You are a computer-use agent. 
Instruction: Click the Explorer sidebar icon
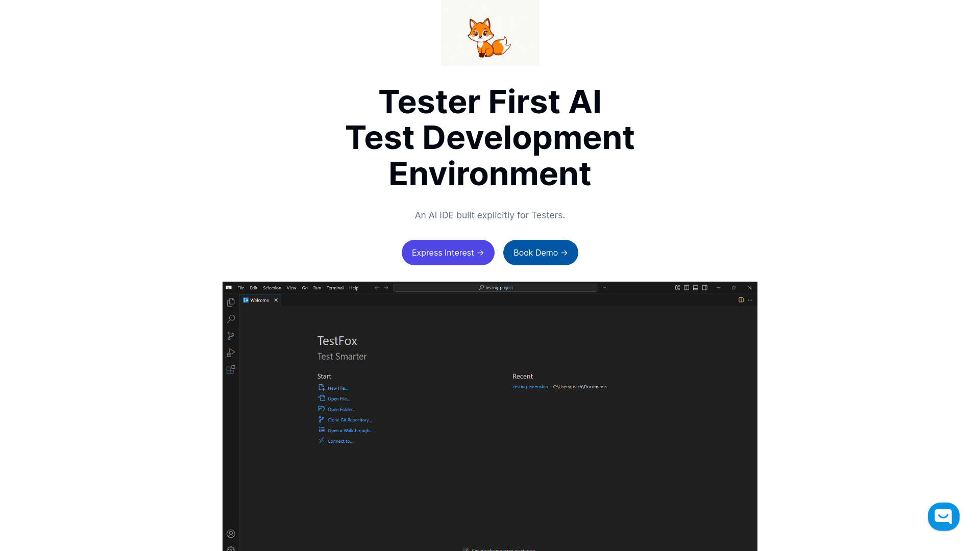pos(231,302)
